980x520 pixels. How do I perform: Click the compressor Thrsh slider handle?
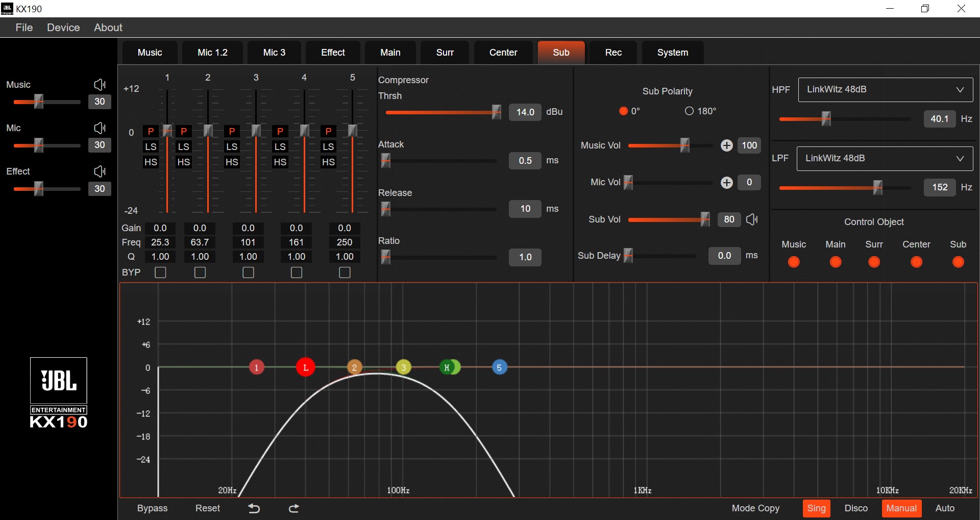click(496, 112)
